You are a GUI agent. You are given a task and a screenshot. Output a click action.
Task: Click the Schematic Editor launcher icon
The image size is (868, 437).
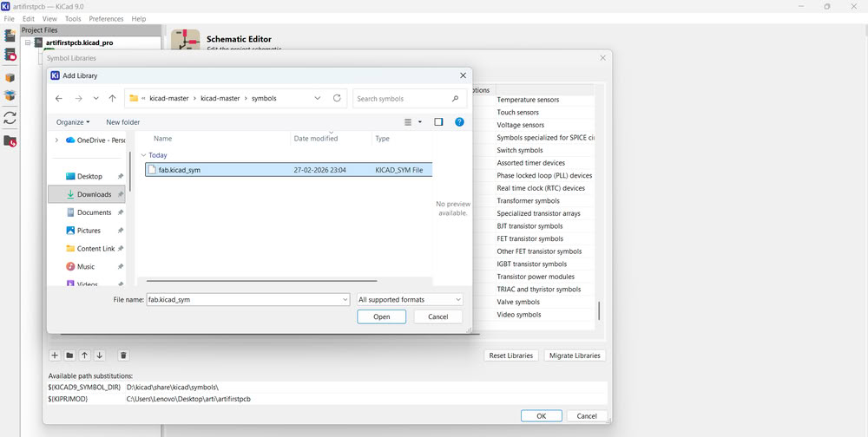coord(186,39)
